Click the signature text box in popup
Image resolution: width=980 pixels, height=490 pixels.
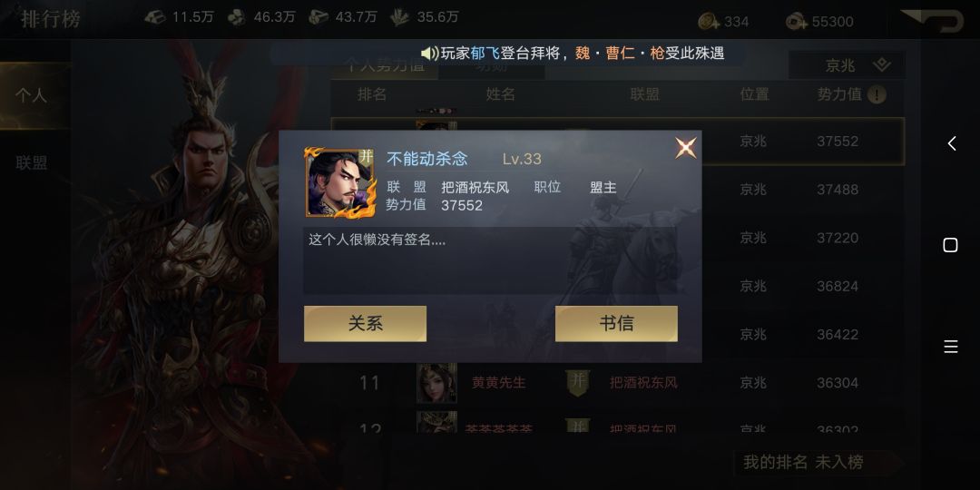pyautogui.click(x=490, y=260)
